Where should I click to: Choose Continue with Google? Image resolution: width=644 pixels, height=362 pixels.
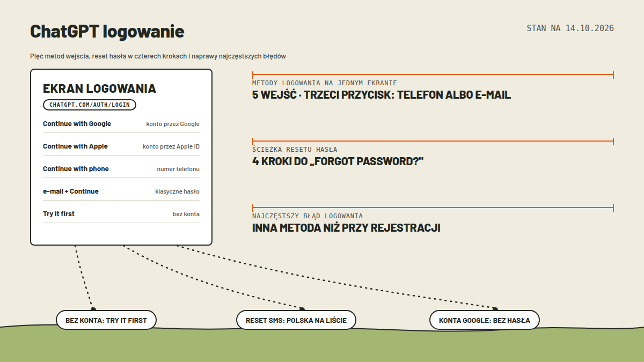77,124
